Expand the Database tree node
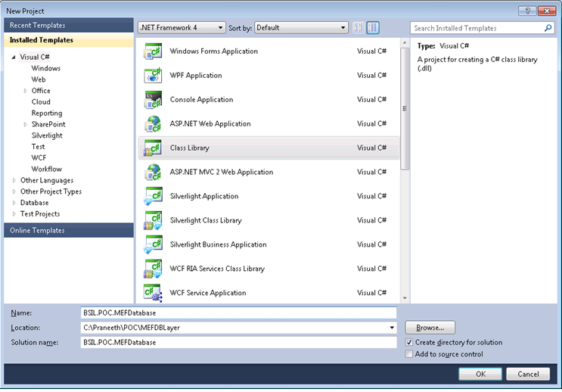Image resolution: width=562 pixels, height=392 pixels. (x=14, y=203)
